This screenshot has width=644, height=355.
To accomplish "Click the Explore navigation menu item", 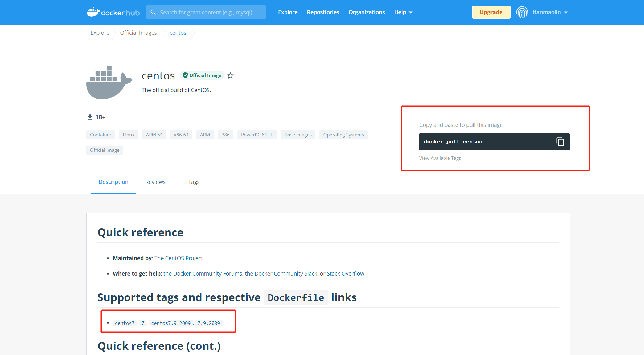I will click(x=287, y=12).
